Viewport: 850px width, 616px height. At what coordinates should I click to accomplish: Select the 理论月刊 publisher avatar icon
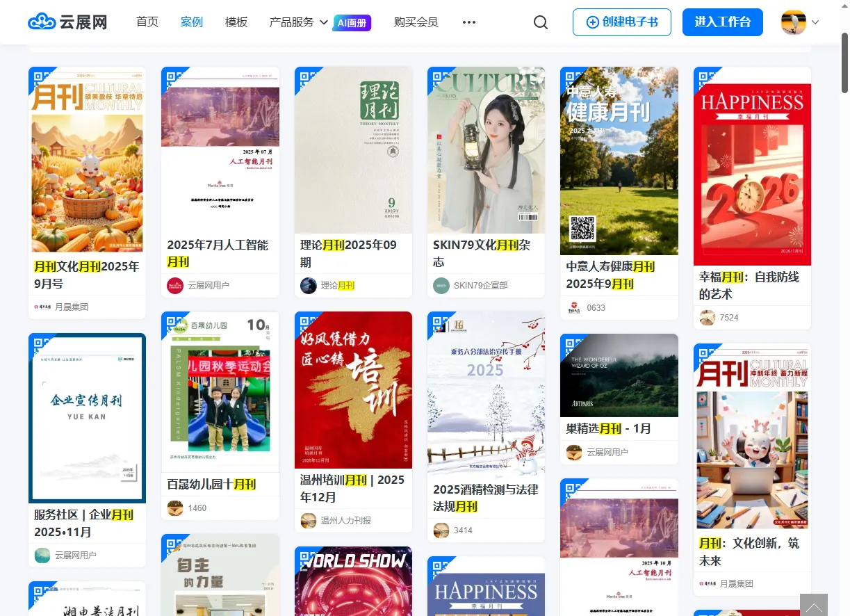tap(309, 285)
